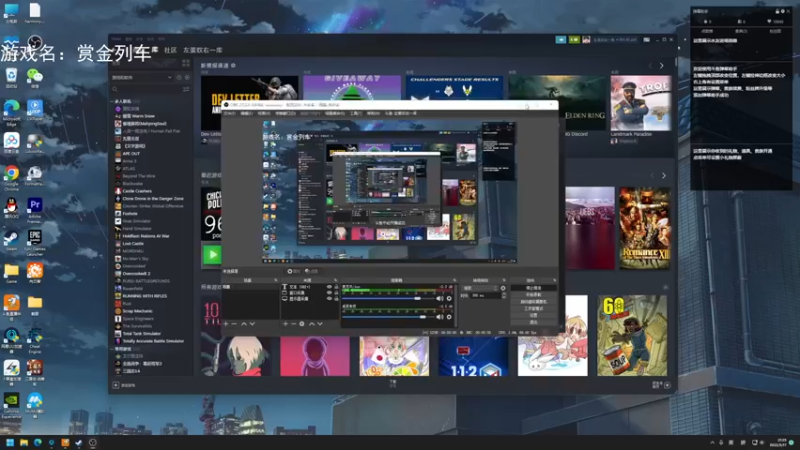Click start recording button in OBS controls
800x450 pixels.
pos(534,294)
